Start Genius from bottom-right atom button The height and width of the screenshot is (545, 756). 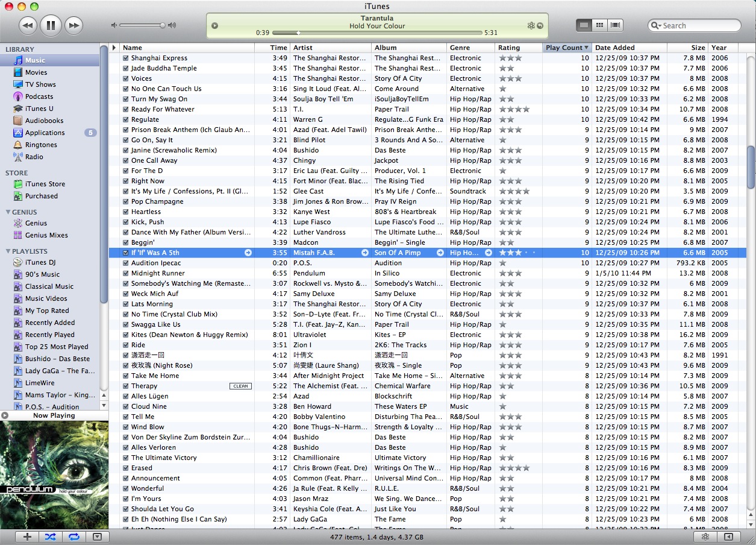pos(705,537)
